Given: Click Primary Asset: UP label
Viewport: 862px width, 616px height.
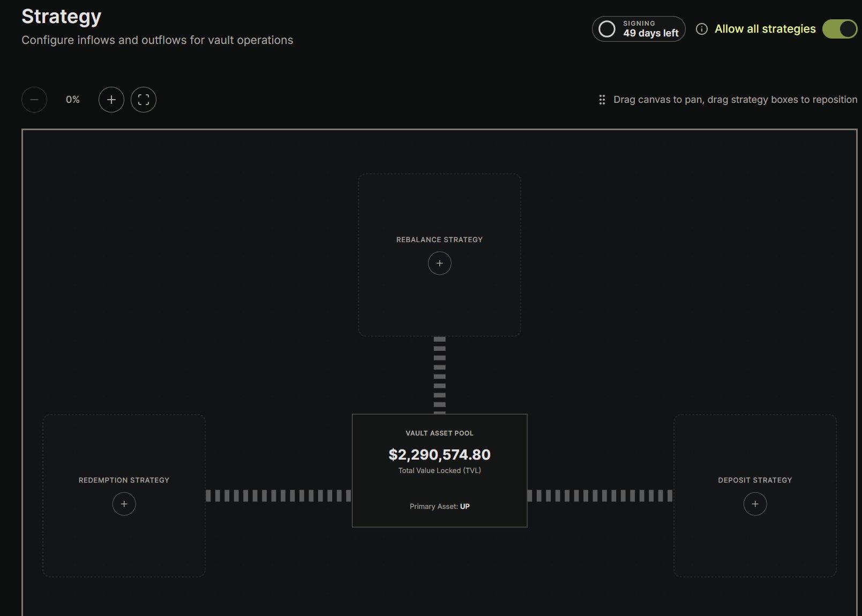Looking at the screenshot, I should pyautogui.click(x=439, y=506).
